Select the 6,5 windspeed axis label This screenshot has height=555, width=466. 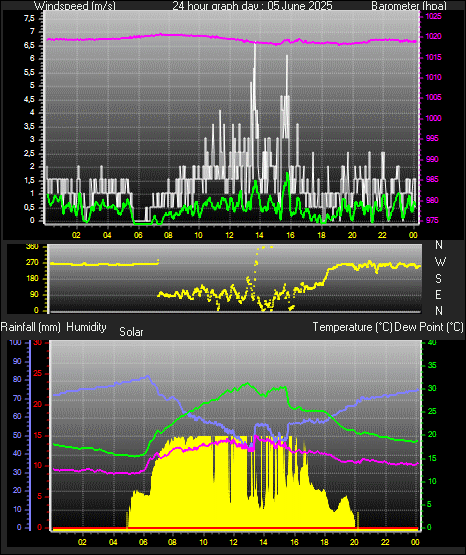pyautogui.click(x=30, y=46)
